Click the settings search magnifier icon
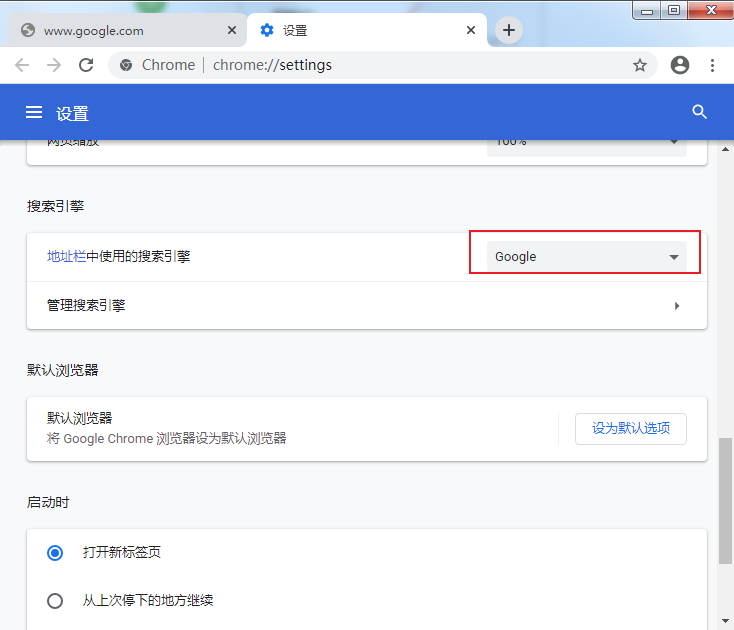This screenshot has width=734, height=630. [699, 112]
